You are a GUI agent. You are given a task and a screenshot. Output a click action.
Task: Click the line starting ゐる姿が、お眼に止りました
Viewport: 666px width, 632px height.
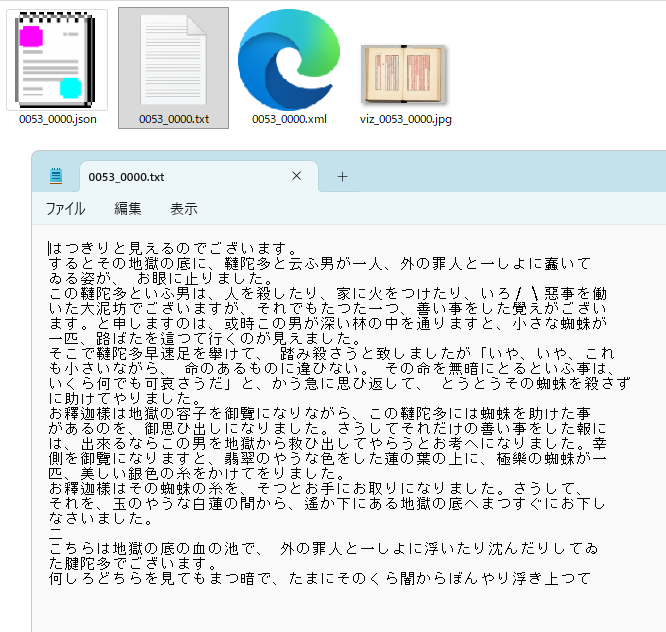[161, 278]
